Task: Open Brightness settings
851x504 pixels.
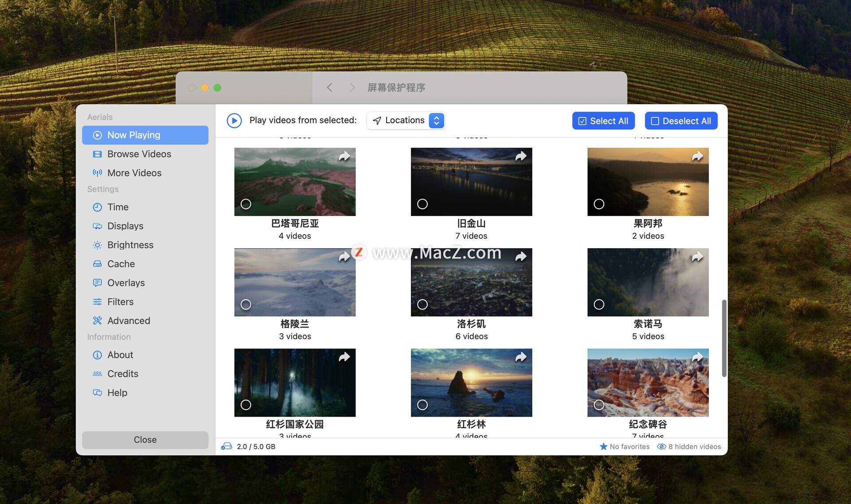Action: point(145,245)
